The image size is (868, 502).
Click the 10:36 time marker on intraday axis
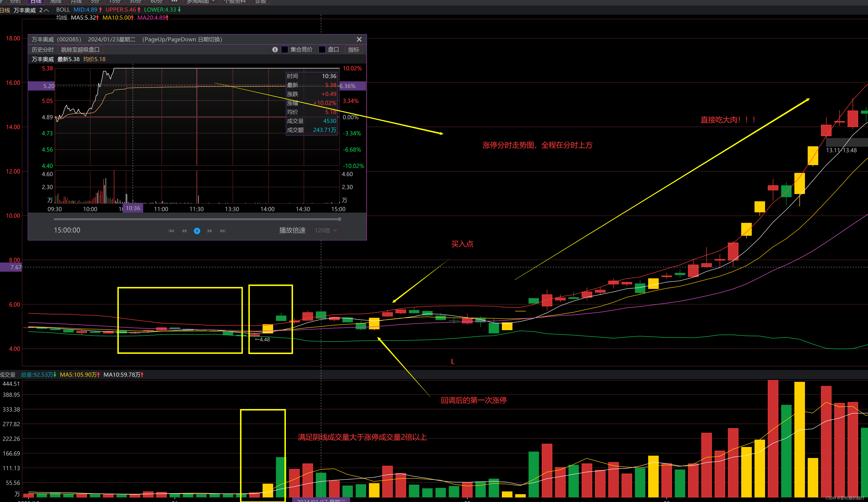[x=133, y=208]
